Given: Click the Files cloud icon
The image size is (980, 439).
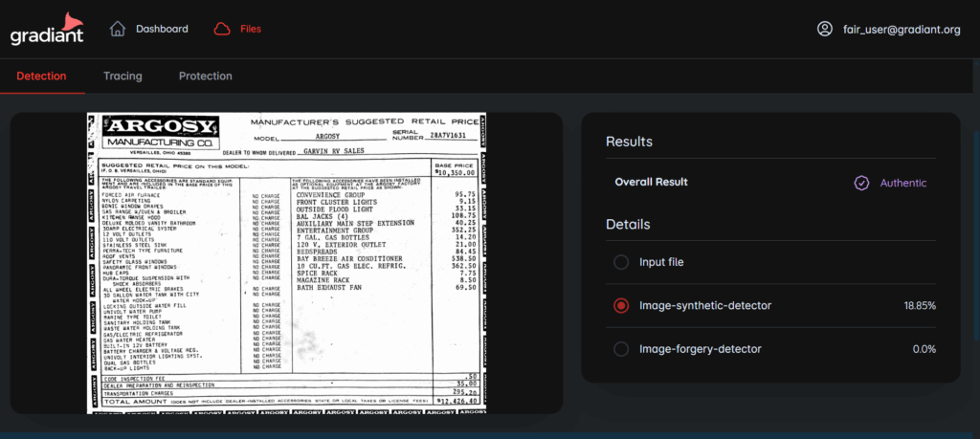Looking at the screenshot, I should pyautogui.click(x=222, y=29).
